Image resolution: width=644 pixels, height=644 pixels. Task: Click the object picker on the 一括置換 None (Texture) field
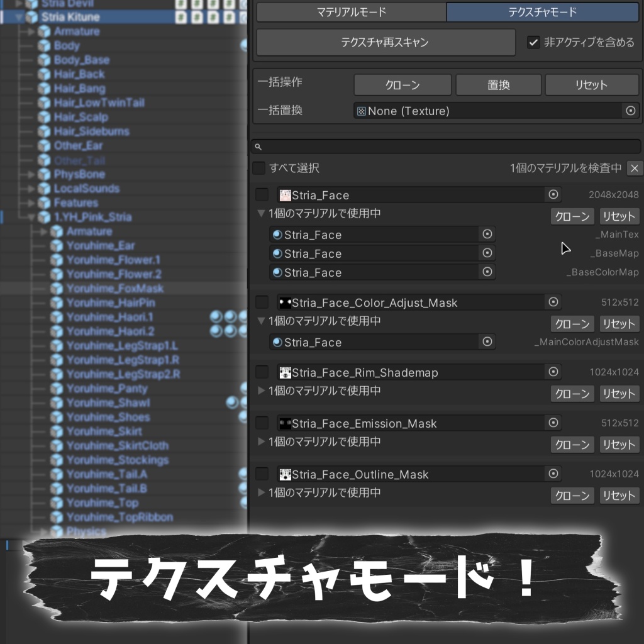point(630,111)
